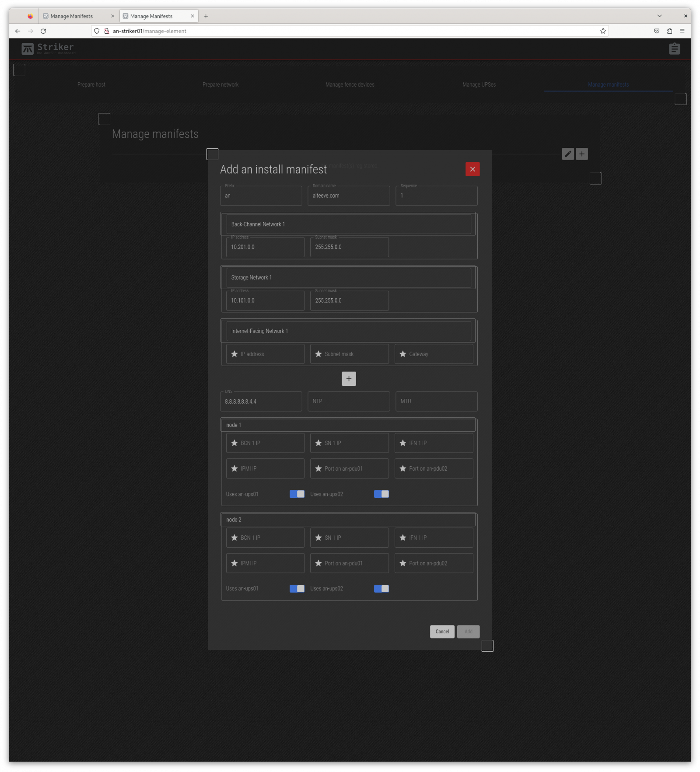
Task: Click the Striker logo in header
Action: tap(48, 49)
